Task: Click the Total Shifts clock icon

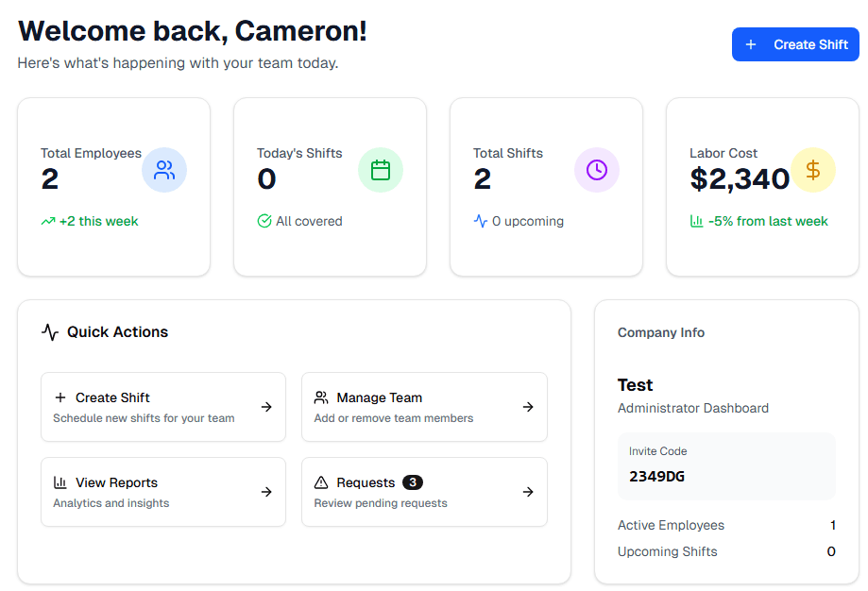Action: point(596,169)
